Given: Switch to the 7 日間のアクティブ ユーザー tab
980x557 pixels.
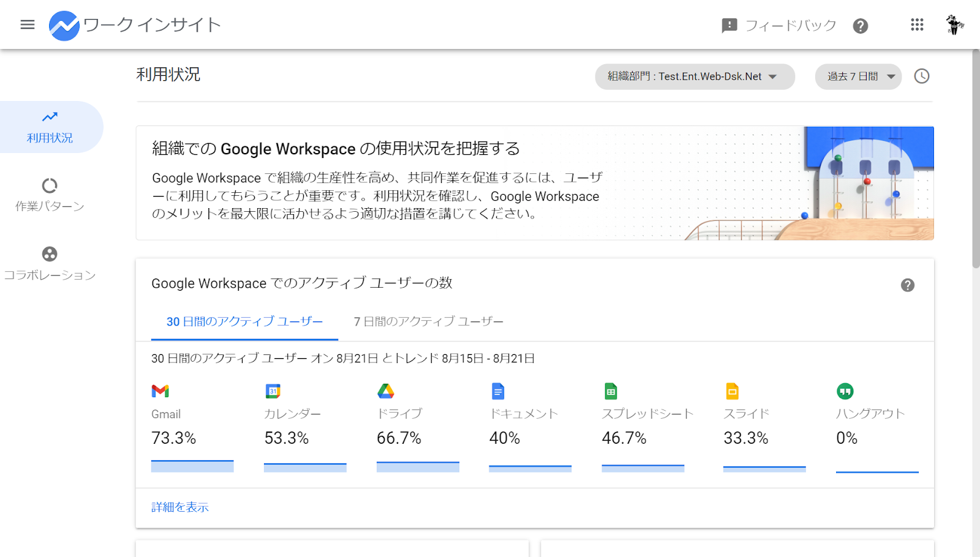Looking at the screenshot, I should tap(427, 321).
